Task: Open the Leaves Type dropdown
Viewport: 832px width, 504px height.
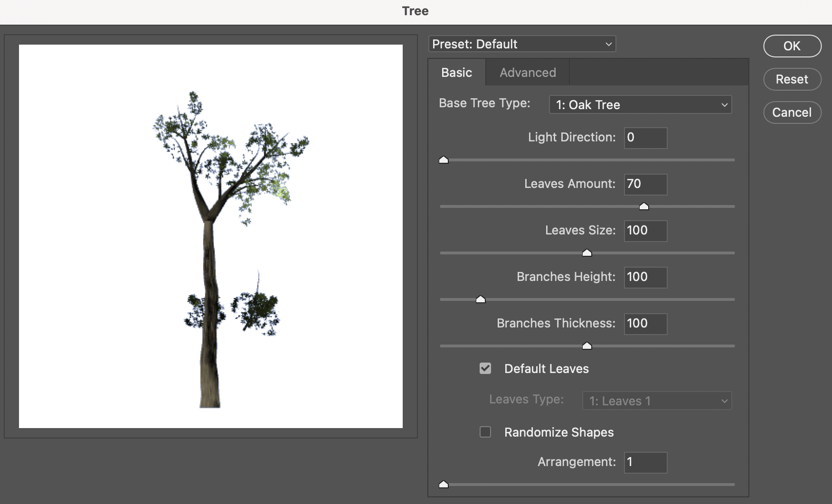Action: pyautogui.click(x=657, y=401)
